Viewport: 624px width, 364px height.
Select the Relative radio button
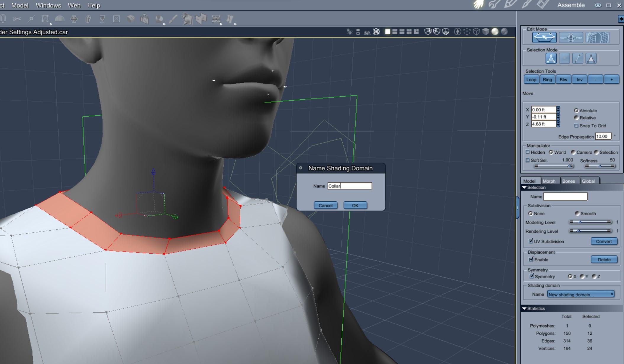(576, 118)
